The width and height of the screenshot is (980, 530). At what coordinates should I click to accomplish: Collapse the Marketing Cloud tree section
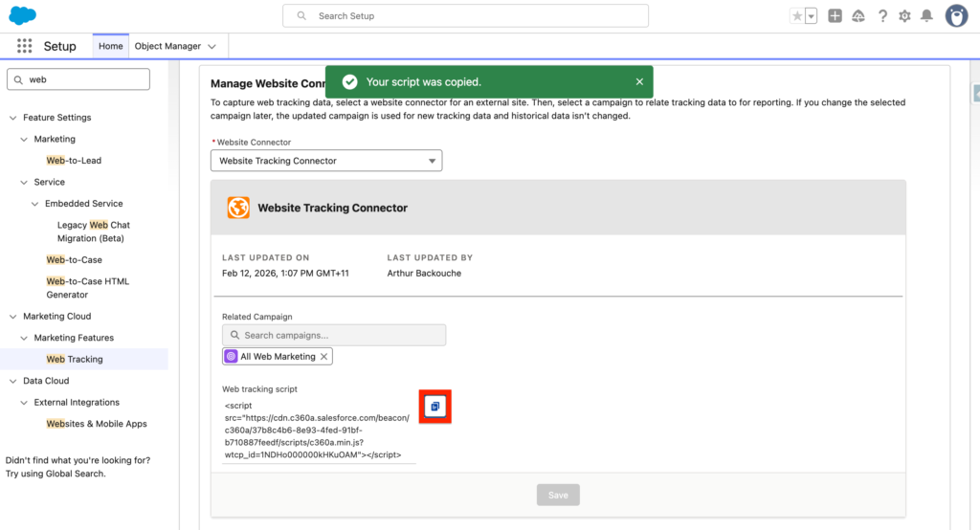pos(13,317)
